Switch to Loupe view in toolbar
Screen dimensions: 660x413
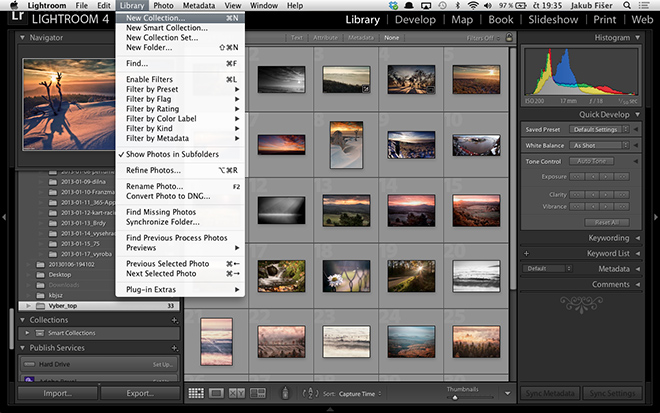coord(216,394)
